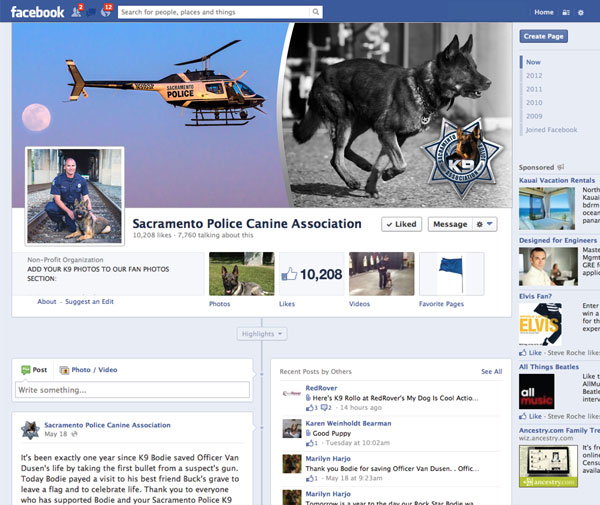Screen dimensions: 600x505
Task: Open the messages icon in top bar
Action: coord(91,13)
